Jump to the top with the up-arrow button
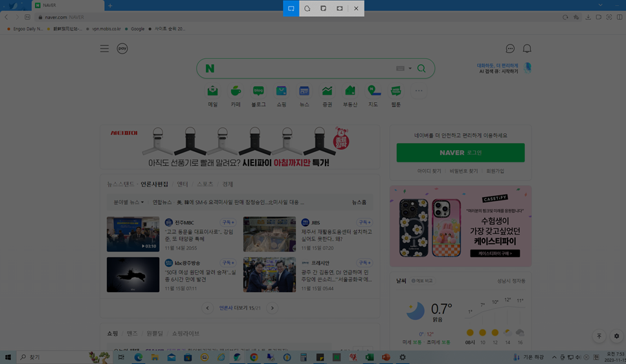The height and width of the screenshot is (364, 626). coord(599,336)
